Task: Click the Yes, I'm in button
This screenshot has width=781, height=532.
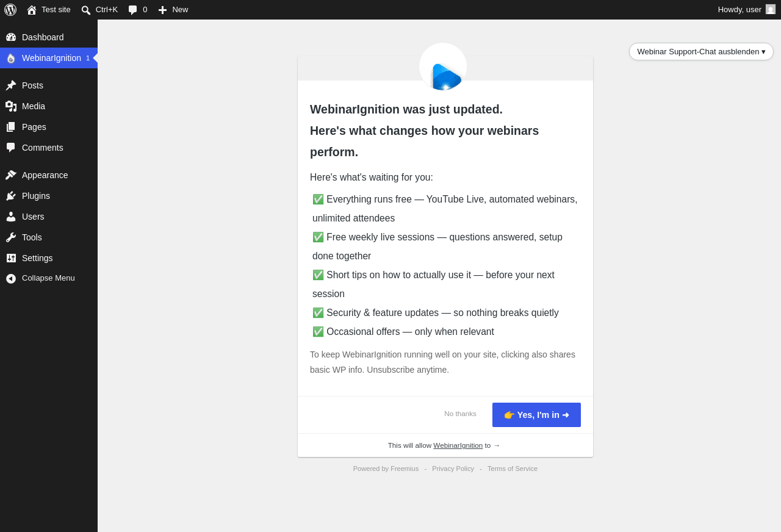Action: (x=536, y=415)
